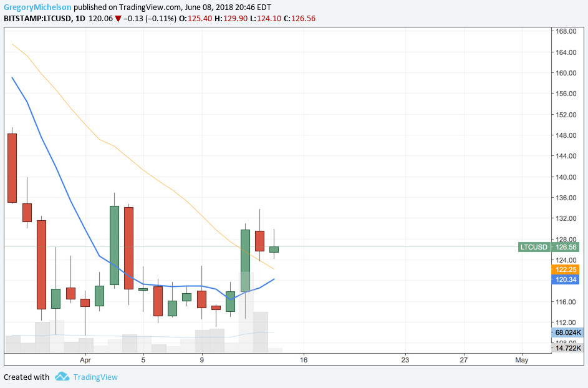588x388 pixels.
Task: Click the TradingView cloud logo icon
Action: pyautogui.click(x=62, y=376)
